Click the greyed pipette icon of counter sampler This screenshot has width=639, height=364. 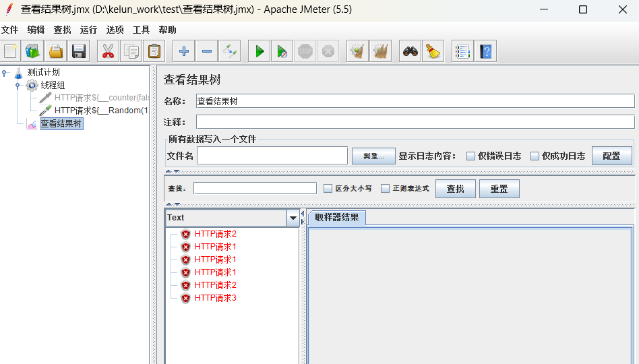(45, 98)
